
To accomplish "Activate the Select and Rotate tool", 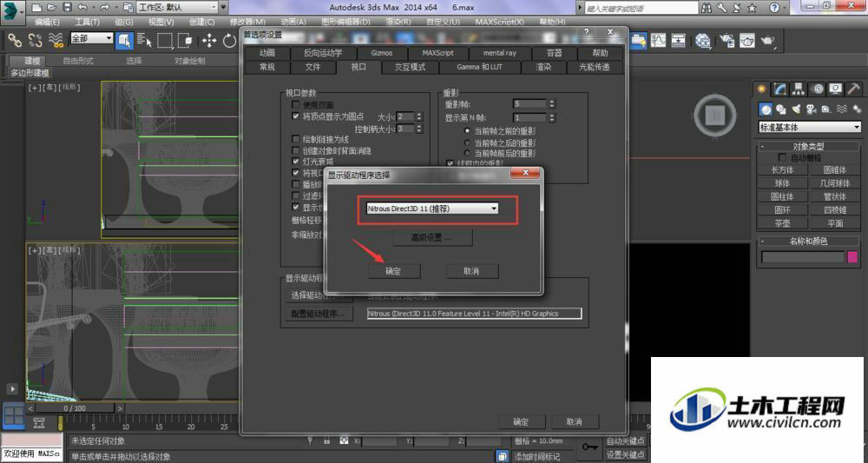I will (229, 41).
